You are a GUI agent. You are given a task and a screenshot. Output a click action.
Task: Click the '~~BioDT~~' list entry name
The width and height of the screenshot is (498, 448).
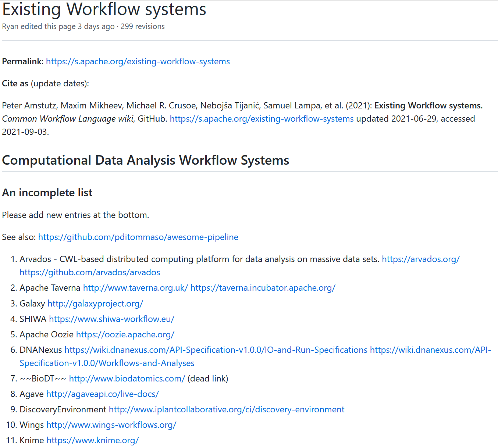click(x=43, y=379)
